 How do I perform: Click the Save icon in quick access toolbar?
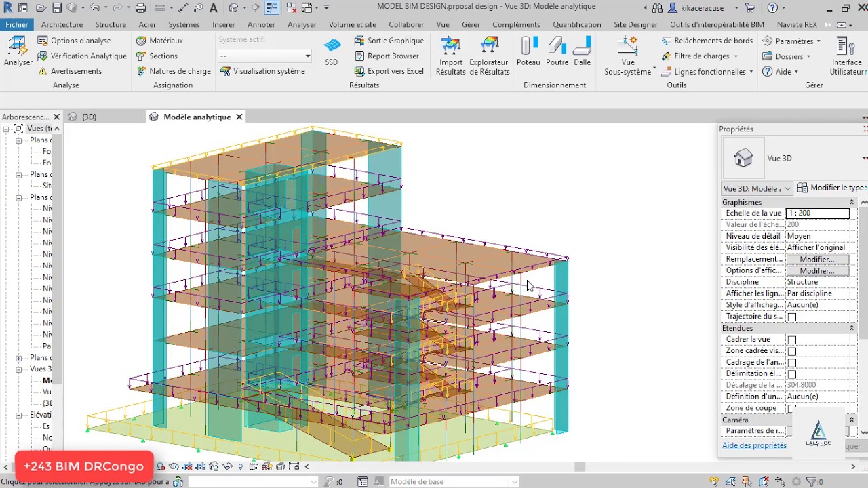click(x=56, y=8)
